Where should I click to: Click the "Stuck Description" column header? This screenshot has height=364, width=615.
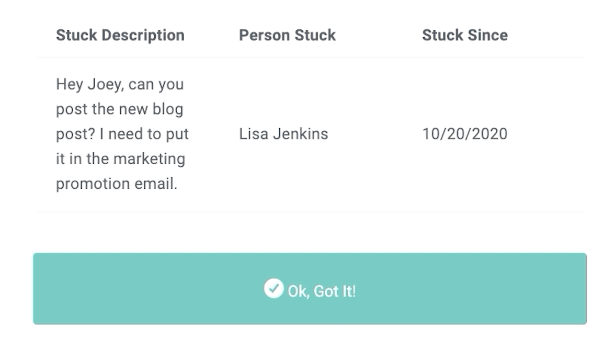[x=120, y=35]
